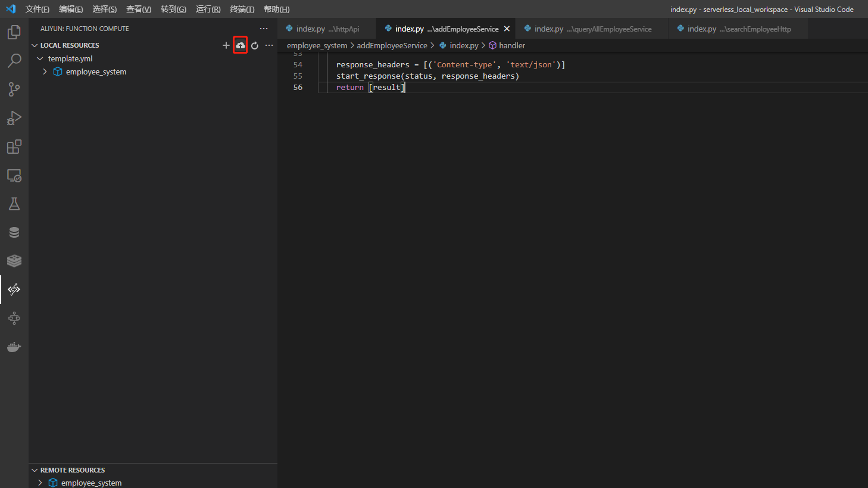Open the 转到(G) menu
The height and width of the screenshot is (488, 868).
[x=173, y=9]
